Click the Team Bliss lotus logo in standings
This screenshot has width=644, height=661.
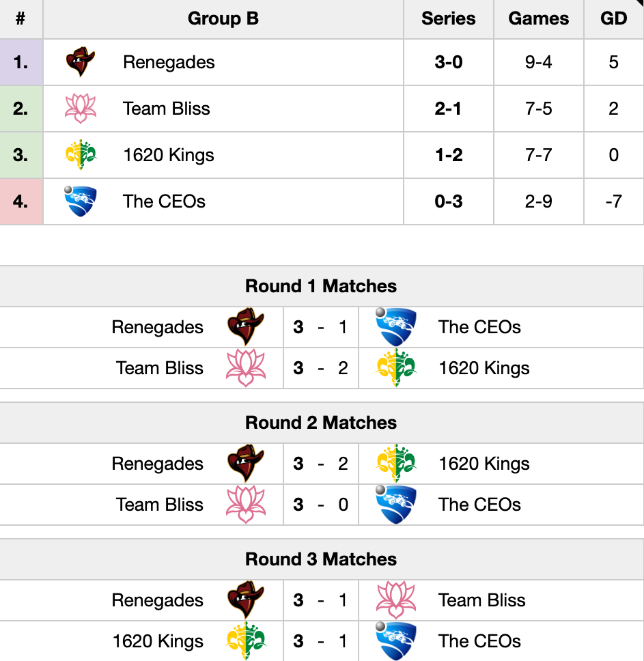pos(81,109)
